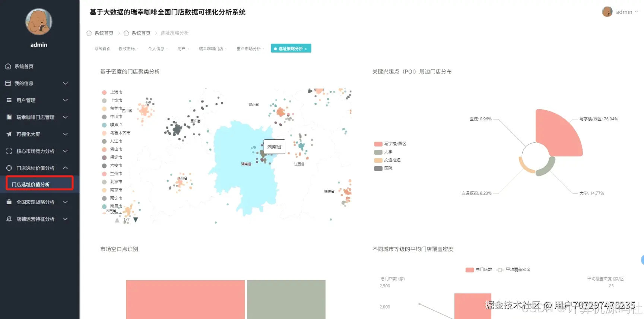Click the first 系统首页 breadcrumb link

point(104,33)
